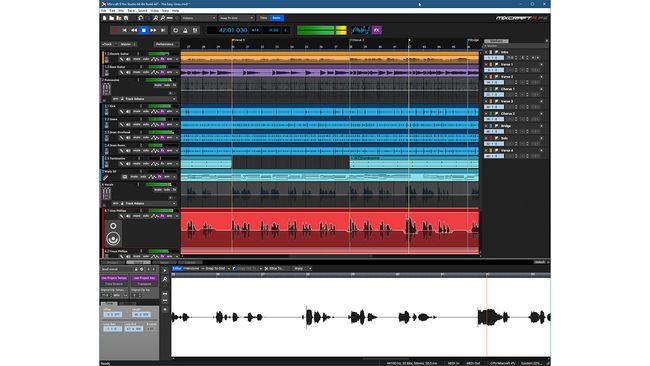Click the Verse 4 marker position field

pos(494,156)
